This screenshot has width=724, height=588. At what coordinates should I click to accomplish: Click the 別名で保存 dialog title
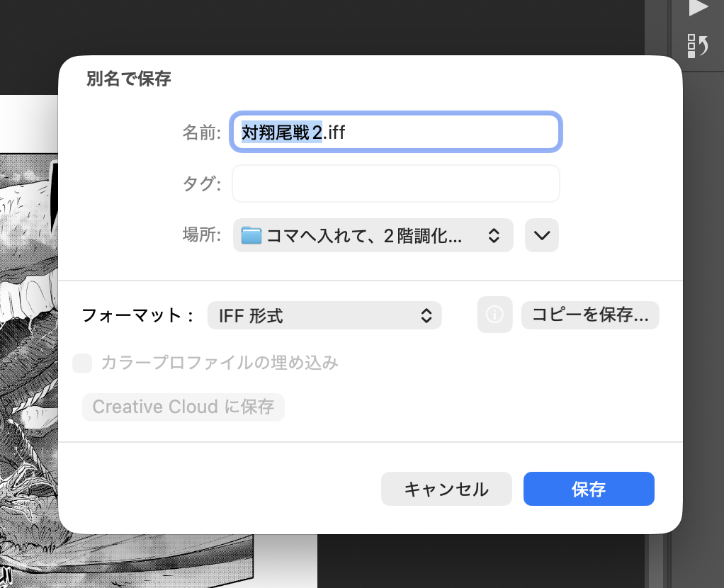coord(128,79)
